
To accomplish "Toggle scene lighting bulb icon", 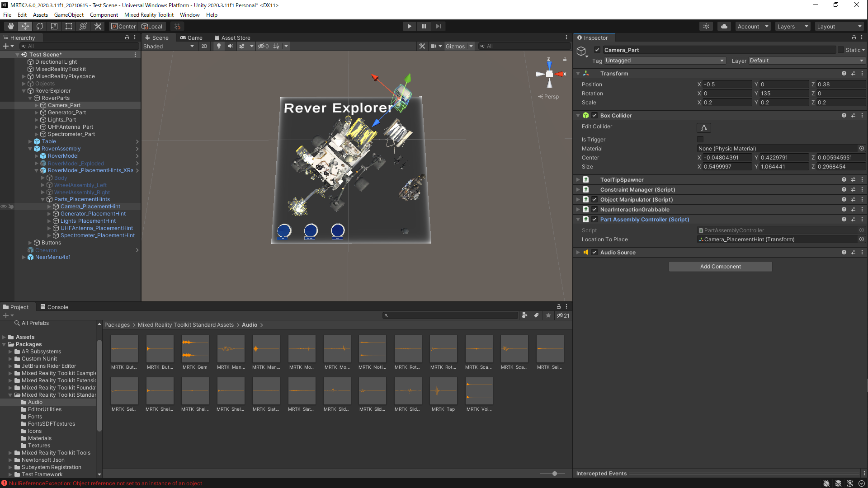I will pos(219,46).
